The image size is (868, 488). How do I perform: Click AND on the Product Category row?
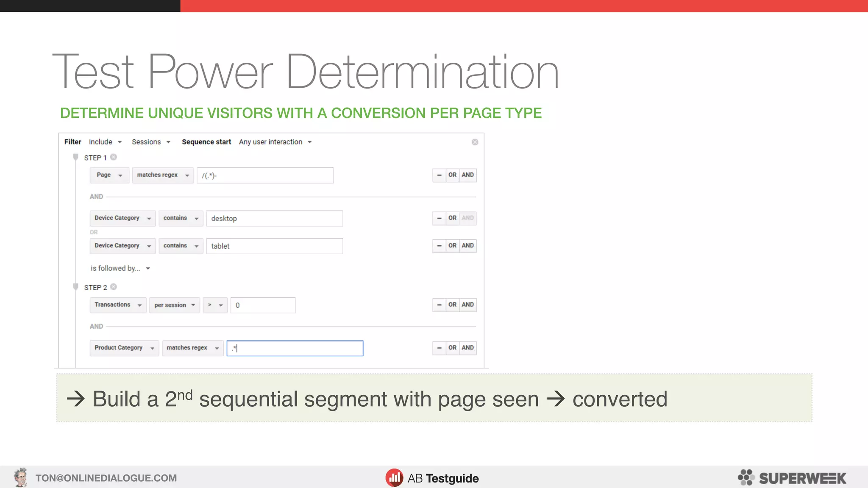(467, 348)
